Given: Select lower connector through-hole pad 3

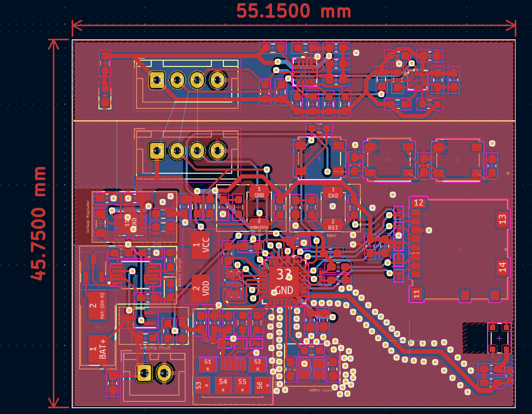Looking at the screenshot, I should 197,150.
